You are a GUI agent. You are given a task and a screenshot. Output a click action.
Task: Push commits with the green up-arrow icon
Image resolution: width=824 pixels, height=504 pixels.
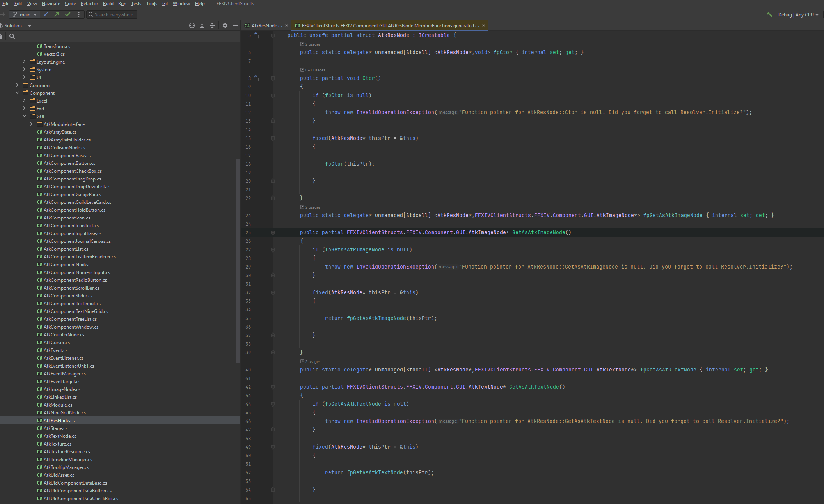tap(57, 14)
